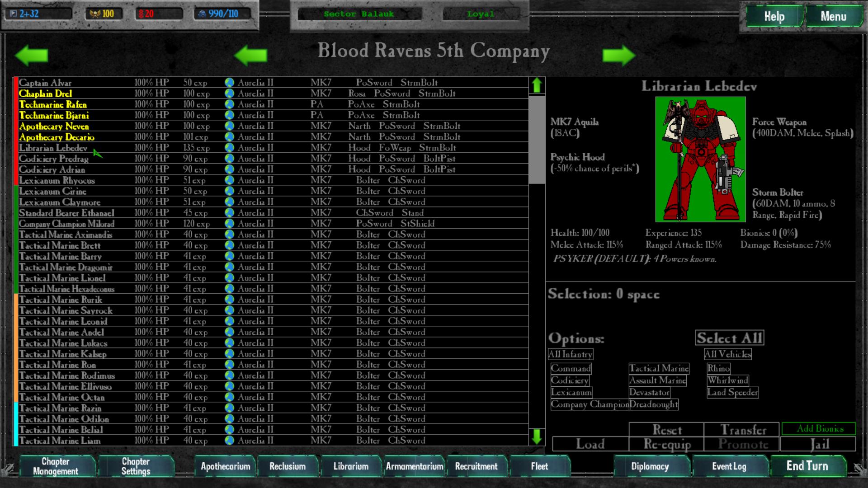868x488 pixels.
Task: Select Tactical Marine Rurik in roster
Action: (x=273, y=300)
